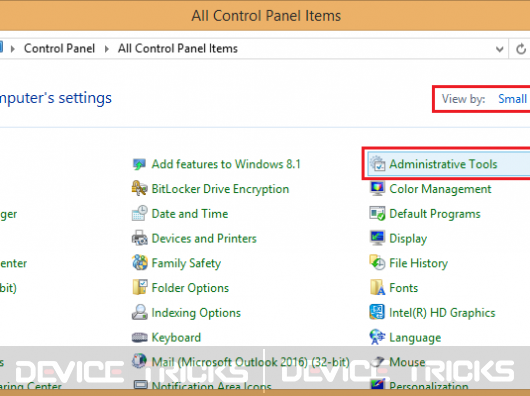The image size is (530, 396).
Task: Refresh the Control Panel view
Action: 521,49
